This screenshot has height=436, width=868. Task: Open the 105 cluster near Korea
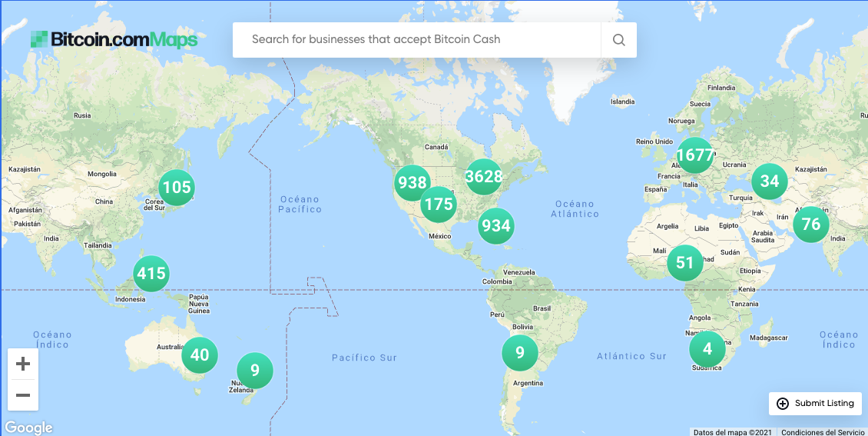point(177,188)
